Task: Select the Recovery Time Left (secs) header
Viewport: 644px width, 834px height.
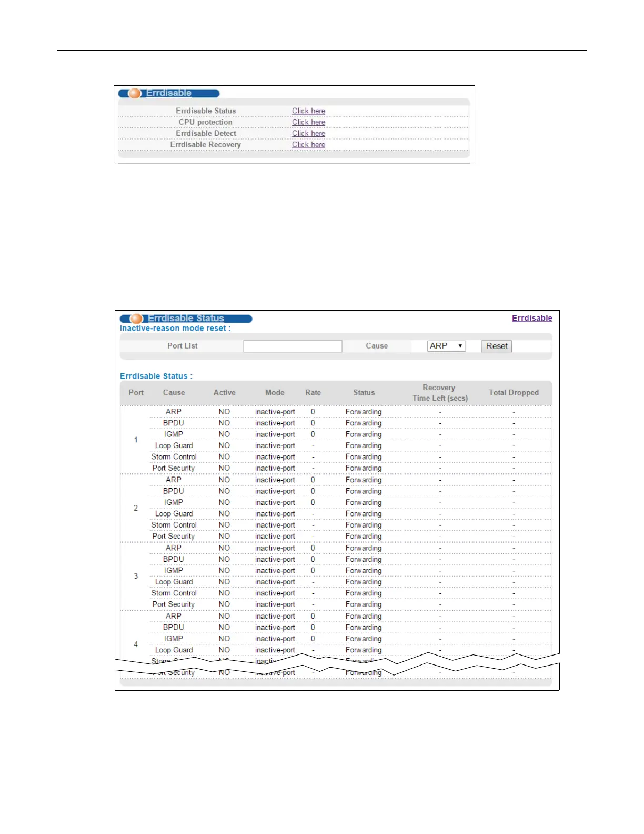Action: click(x=440, y=393)
